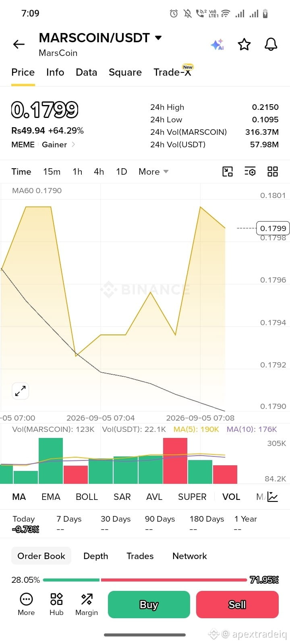Toggle the BOLL indicator
Image resolution: width=290 pixels, height=644 pixels.
click(87, 497)
